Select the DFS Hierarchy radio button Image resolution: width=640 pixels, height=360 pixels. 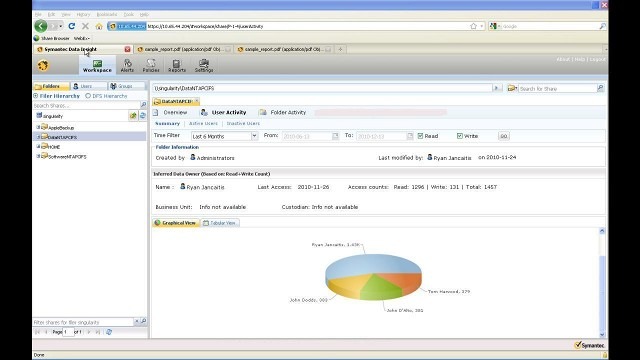click(x=88, y=96)
